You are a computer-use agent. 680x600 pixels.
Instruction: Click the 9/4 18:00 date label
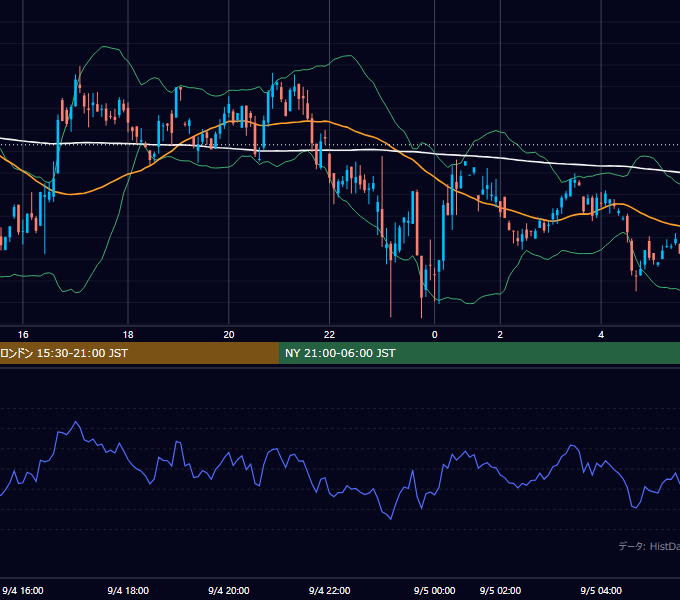128,590
